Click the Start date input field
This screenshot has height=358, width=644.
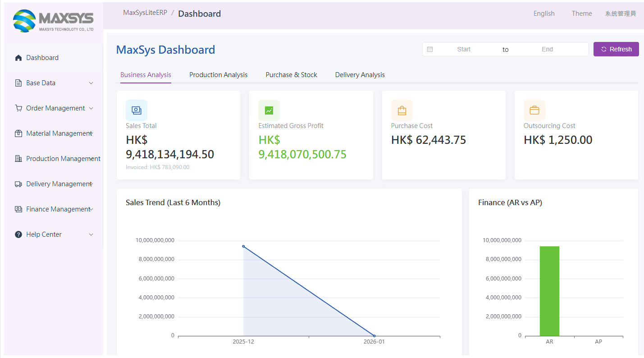pos(464,50)
